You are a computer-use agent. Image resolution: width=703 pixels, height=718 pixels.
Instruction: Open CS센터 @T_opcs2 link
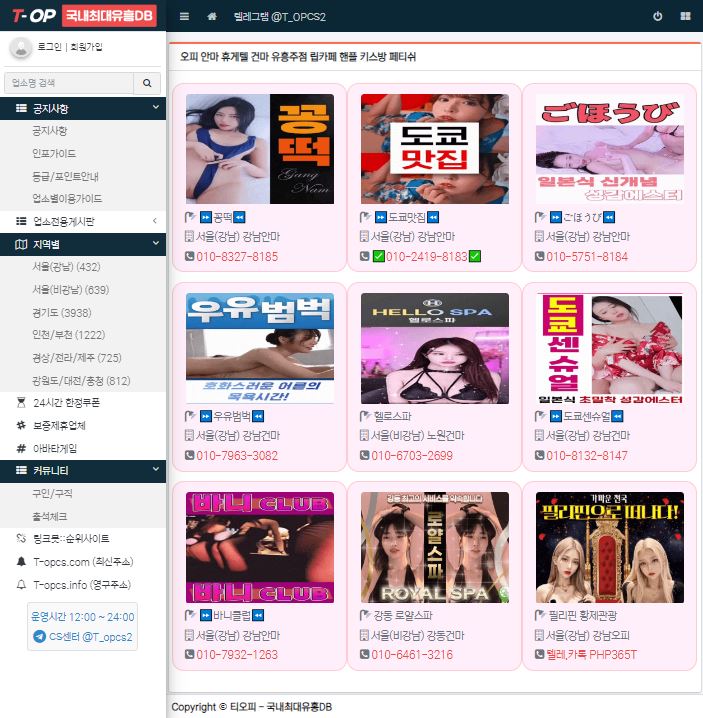(90, 637)
